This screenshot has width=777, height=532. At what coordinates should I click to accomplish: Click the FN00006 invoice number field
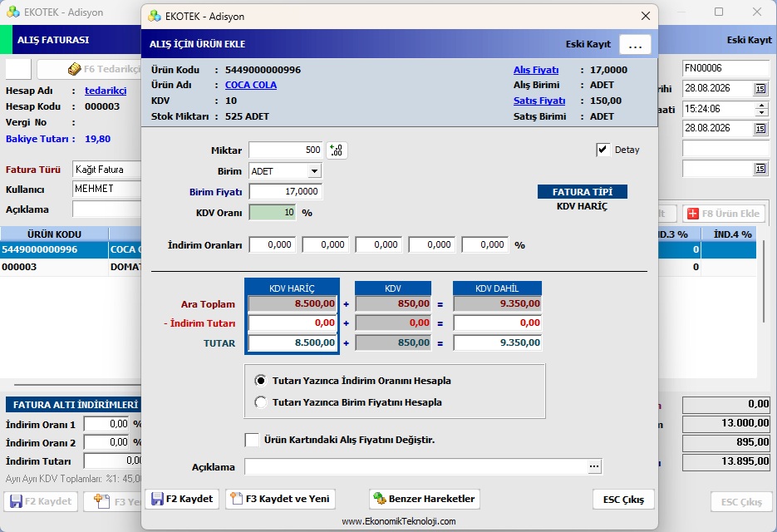coord(725,68)
